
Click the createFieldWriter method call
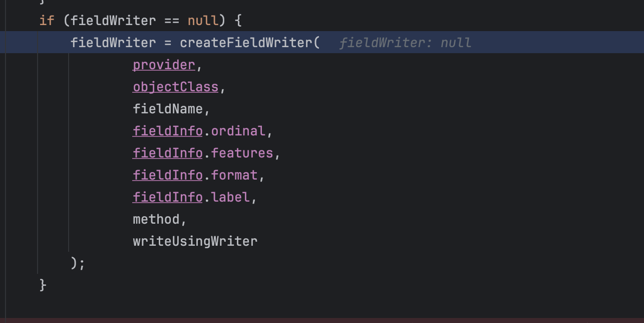point(246,43)
